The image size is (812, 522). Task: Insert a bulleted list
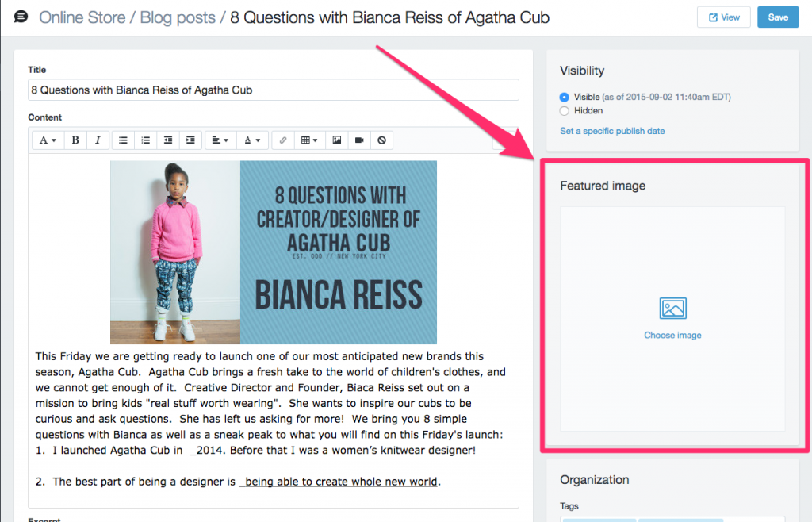pyautogui.click(x=123, y=140)
